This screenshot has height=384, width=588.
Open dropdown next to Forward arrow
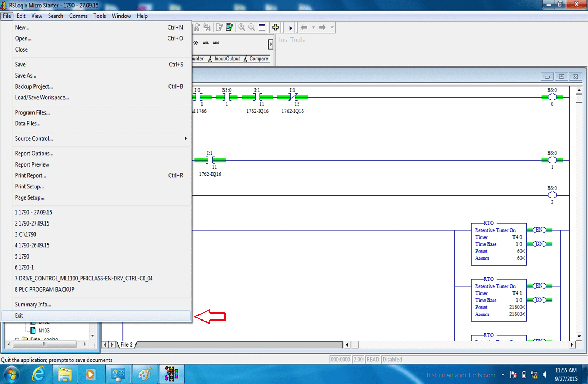tap(332, 27)
